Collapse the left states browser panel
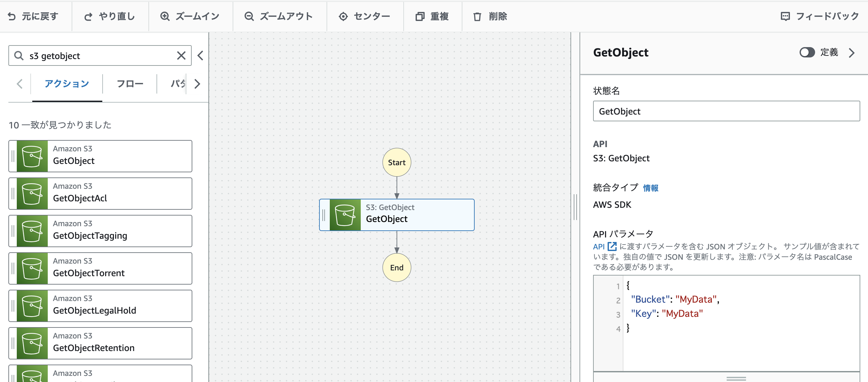This screenshot has height=382, width=868. coord(200,55)
